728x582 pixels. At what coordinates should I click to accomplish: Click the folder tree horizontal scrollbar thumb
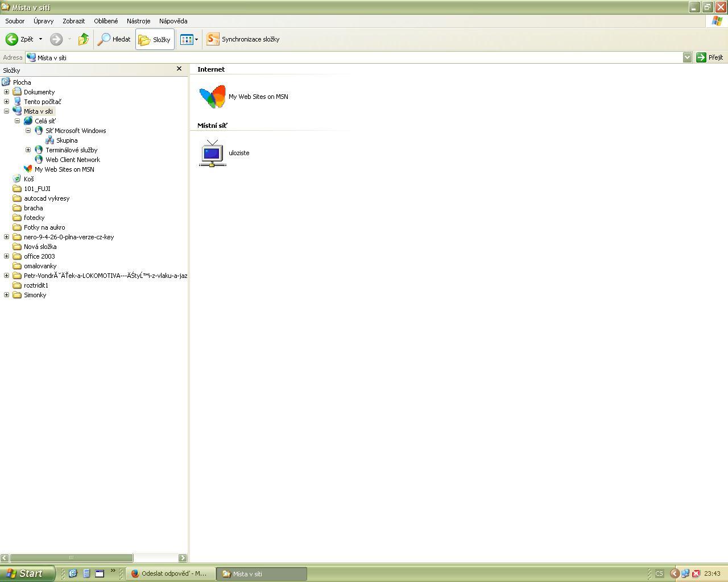point(71,558)
